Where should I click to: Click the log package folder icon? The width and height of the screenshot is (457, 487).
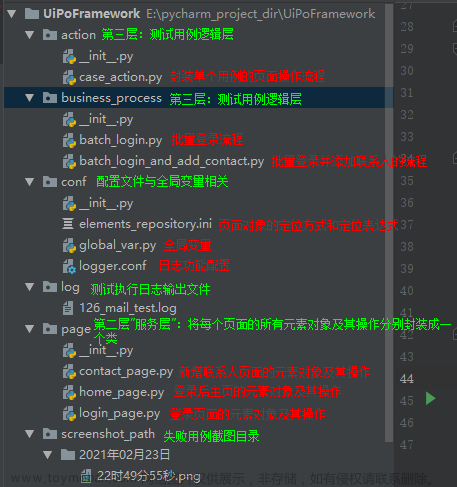tap(50, 286)
